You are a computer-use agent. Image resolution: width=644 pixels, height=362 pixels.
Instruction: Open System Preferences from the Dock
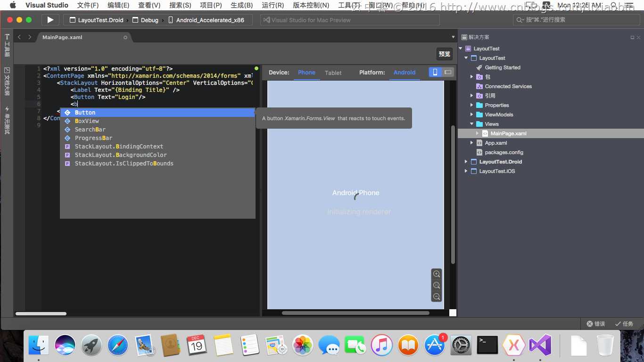[461, 346]
